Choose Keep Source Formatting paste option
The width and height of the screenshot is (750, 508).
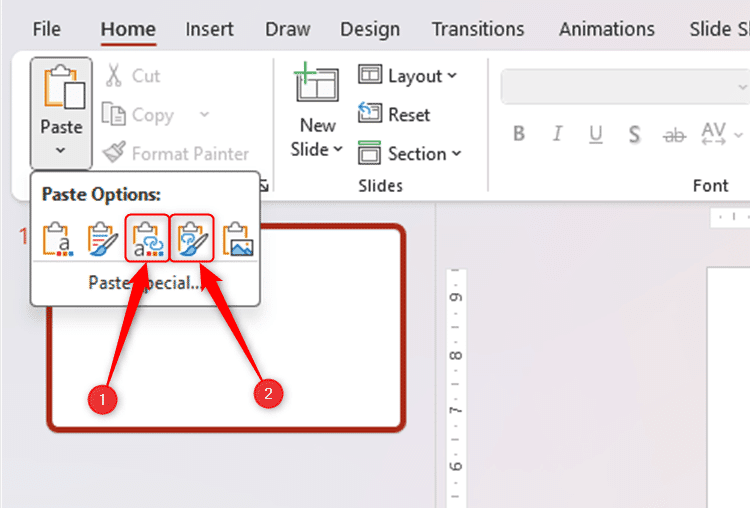pyautogui.click(x=102, y=239)
